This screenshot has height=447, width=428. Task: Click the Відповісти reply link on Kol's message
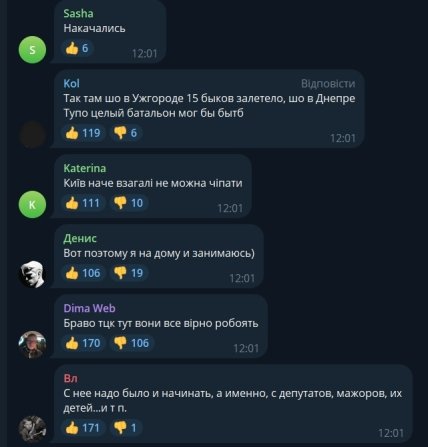(x=328, y=83)
